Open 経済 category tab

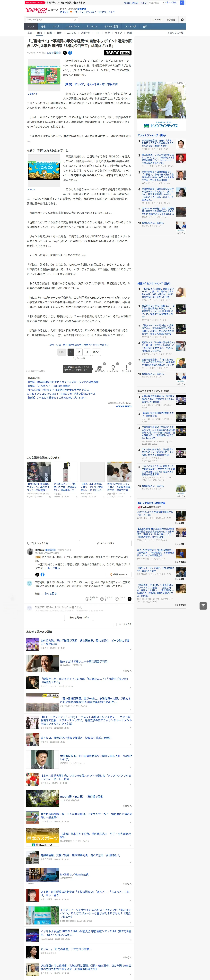pyautogui.click(x=59, y=33)
